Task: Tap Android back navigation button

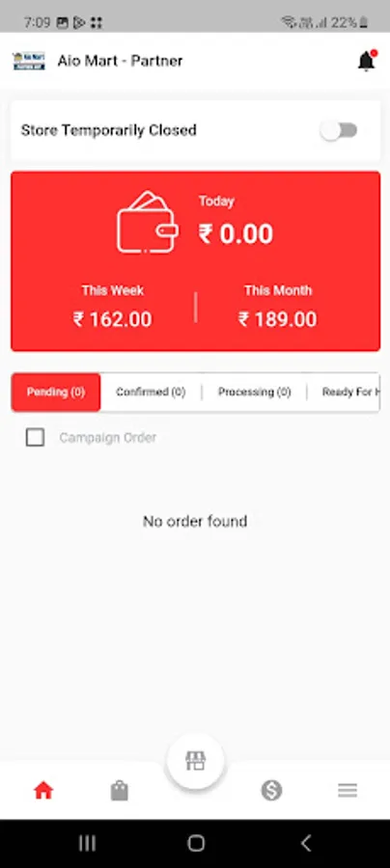Action: (x=306, y=843)
